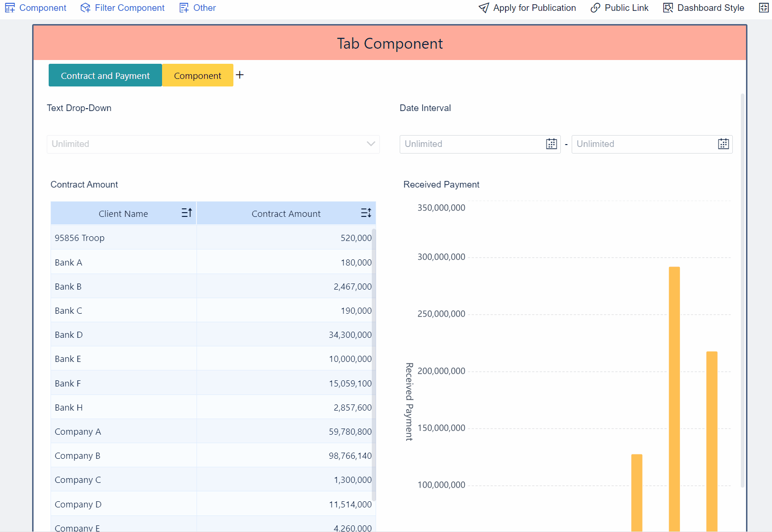Click the Other icon in the toolbar
772x532 pixels.
click(x=183, y=8)
